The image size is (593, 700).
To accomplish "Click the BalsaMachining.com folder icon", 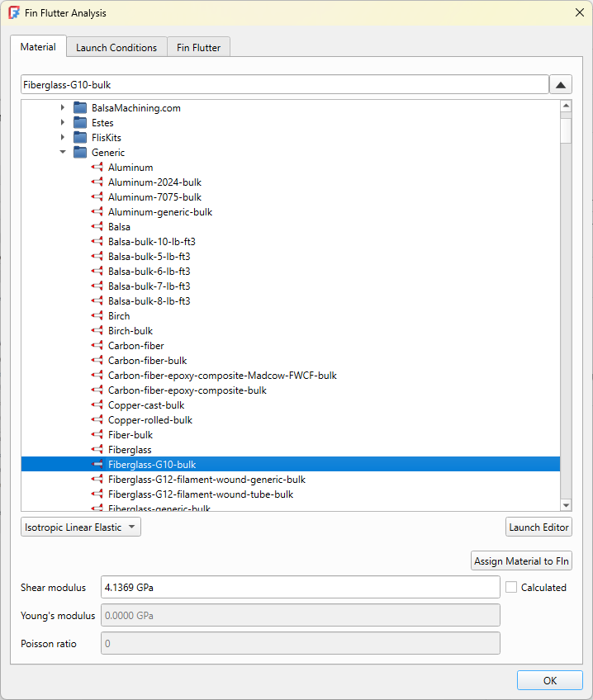I will click(x=80, y=107).
